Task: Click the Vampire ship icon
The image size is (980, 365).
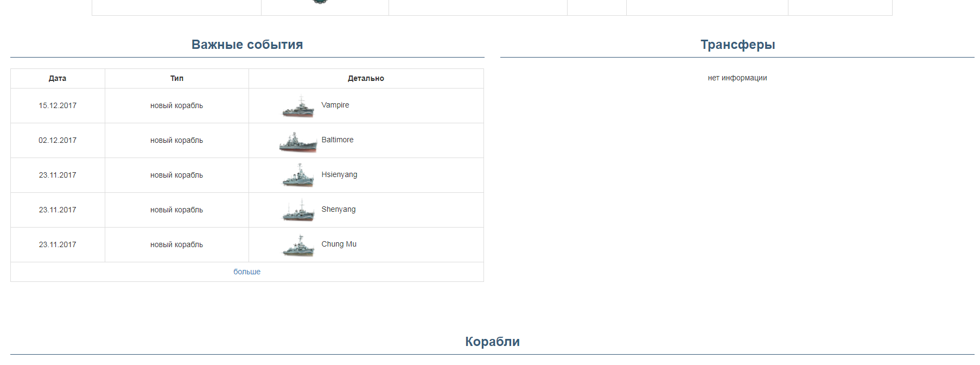Action: 298,106
